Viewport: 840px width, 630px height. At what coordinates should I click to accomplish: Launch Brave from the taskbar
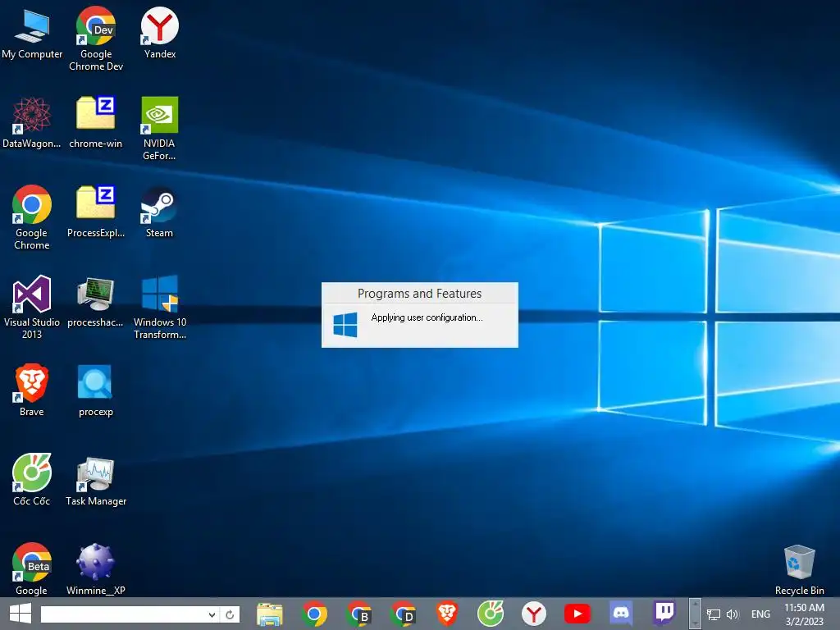(x=447, y=614)
